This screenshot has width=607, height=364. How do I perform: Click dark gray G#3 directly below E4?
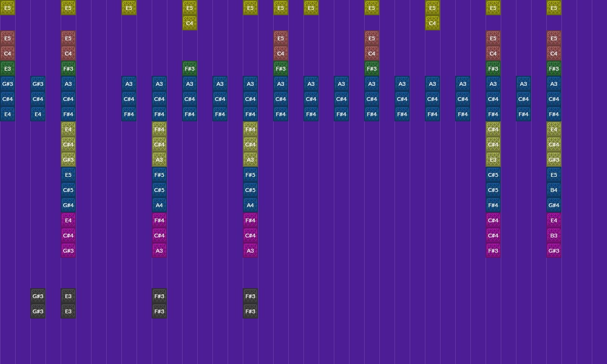[x=38, y=296]
